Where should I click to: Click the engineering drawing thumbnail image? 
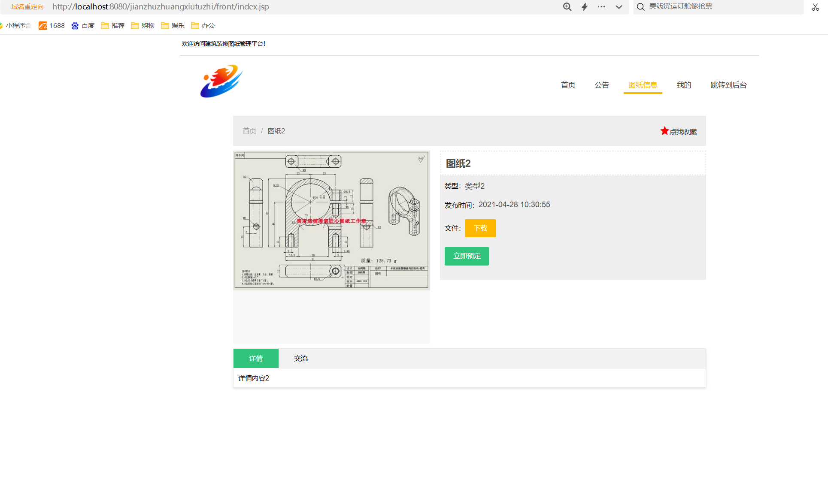[331, 220]
